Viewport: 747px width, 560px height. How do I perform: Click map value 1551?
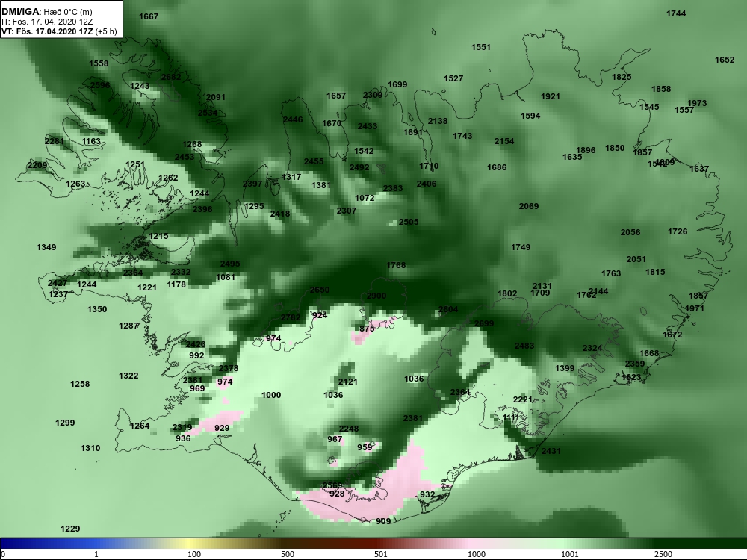click(x=481, y=47)
